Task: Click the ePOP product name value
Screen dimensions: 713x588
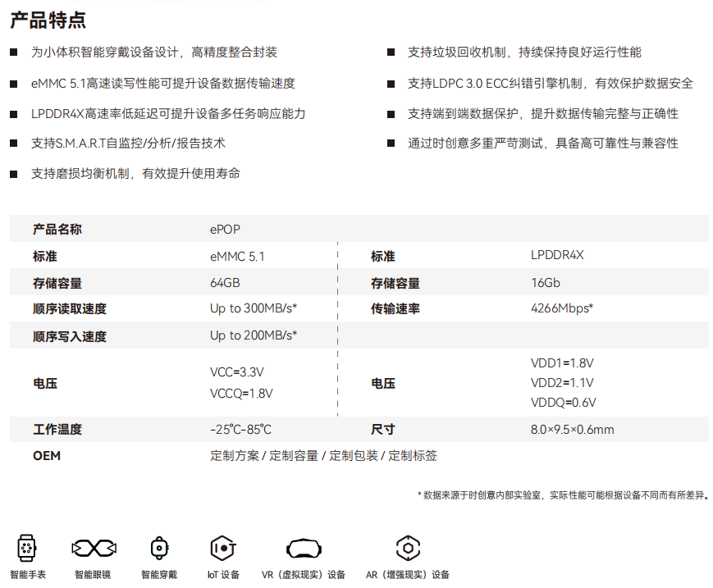Action: (x=226, y=230)
